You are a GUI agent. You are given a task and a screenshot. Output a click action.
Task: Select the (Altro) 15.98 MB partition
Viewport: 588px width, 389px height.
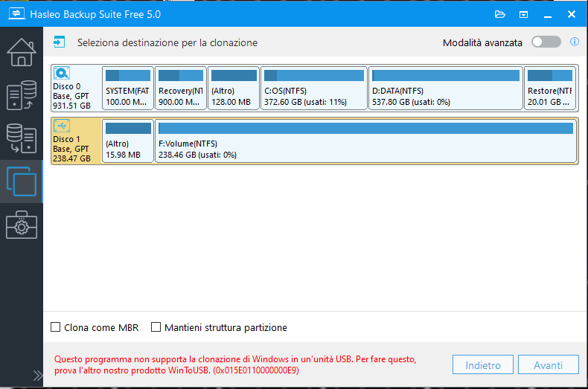pos(128,141)
